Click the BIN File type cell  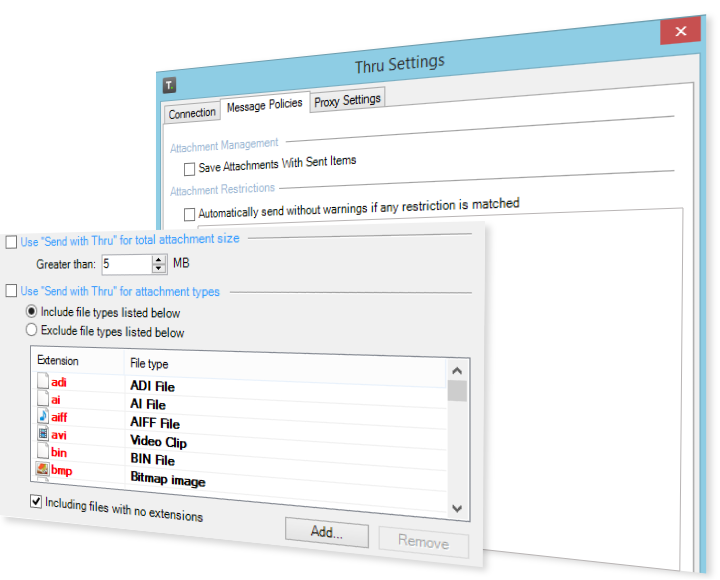pyautogui.click(x=152, y=459)
